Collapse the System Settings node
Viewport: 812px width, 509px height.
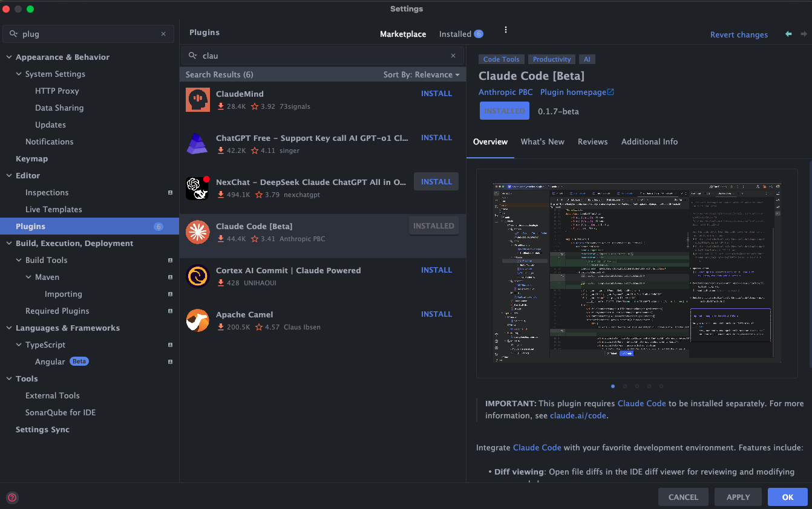(x=19, y=74)
